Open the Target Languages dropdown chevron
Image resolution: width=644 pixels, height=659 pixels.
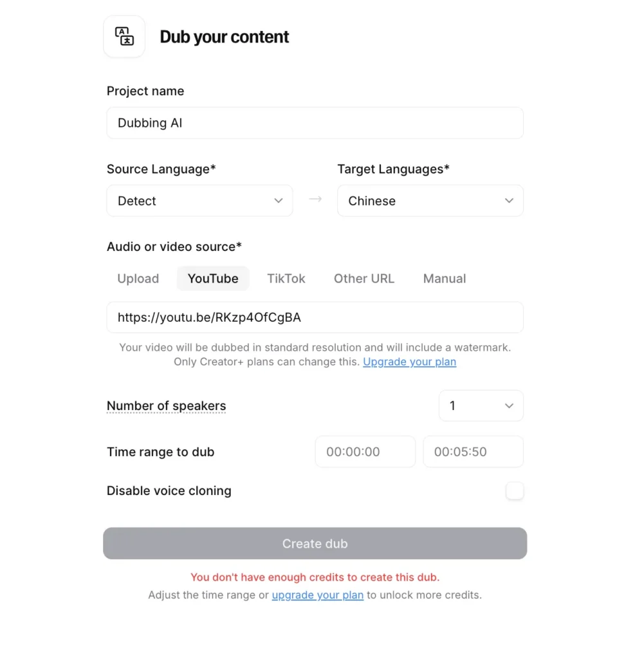pyautogui.click(x=509, y=201)
